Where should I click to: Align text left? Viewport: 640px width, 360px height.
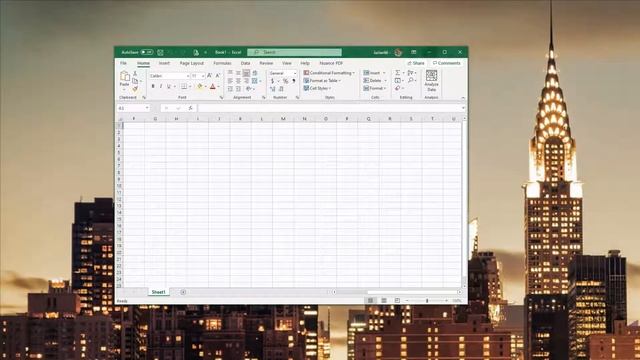(x=230, y=81)
